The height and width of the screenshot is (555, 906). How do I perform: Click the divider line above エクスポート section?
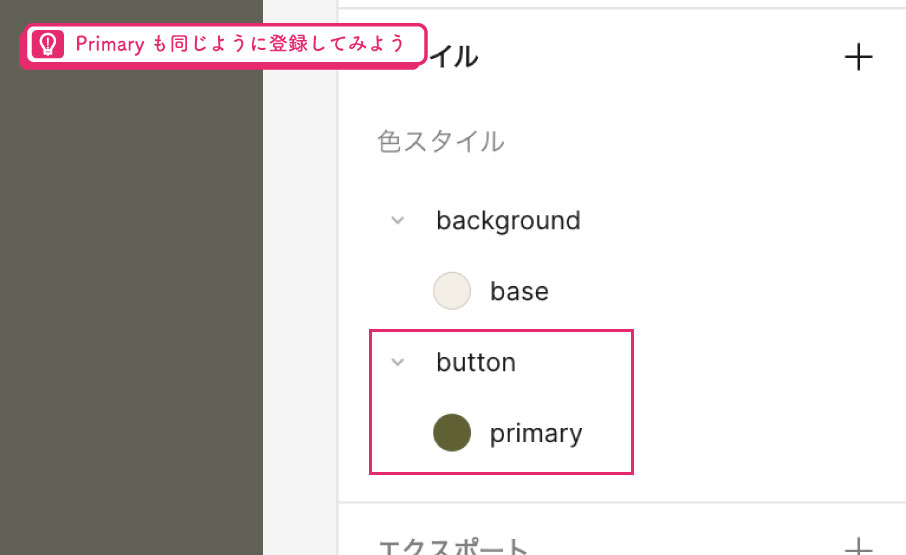[622, 502]
